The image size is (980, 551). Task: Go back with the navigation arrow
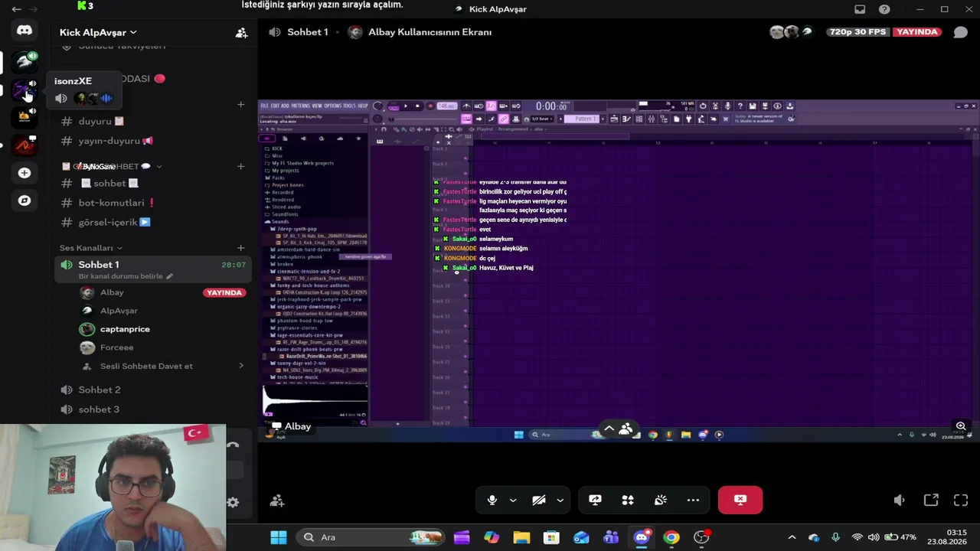16,9
